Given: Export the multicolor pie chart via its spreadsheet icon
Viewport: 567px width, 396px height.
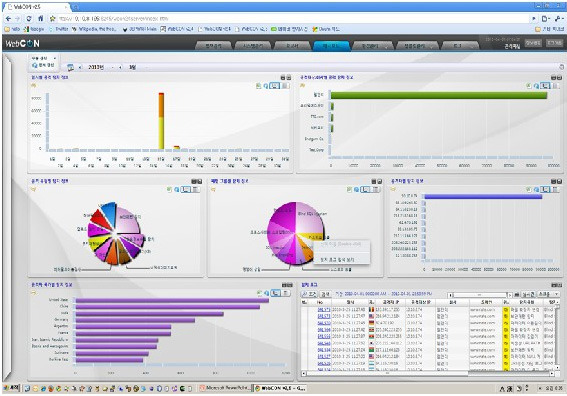Looking at the screenshot, I should click(x=169, y=190).
